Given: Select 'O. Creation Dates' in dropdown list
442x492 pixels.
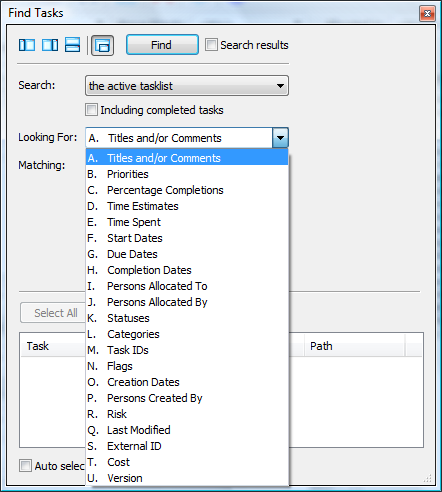Looking at the screenshot, I should click(187, 382).
